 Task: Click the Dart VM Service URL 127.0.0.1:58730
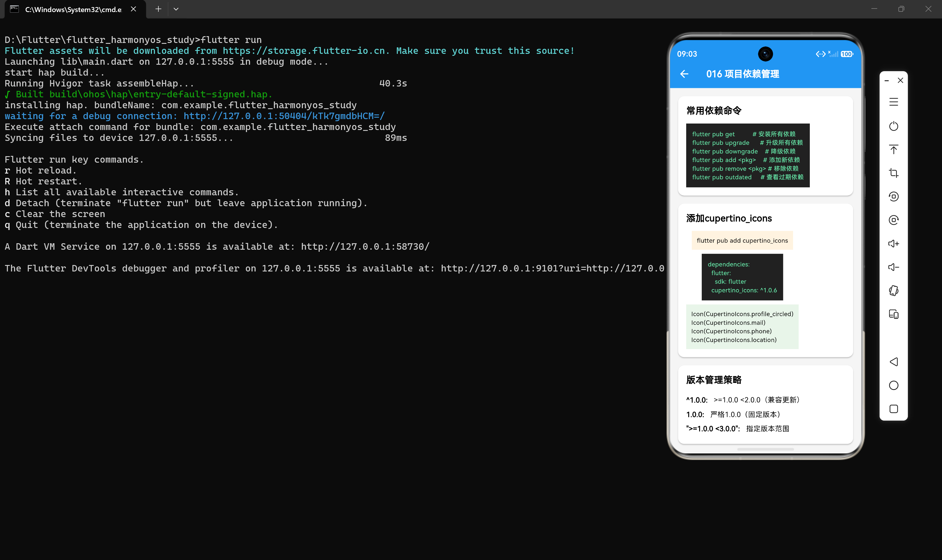365,246
